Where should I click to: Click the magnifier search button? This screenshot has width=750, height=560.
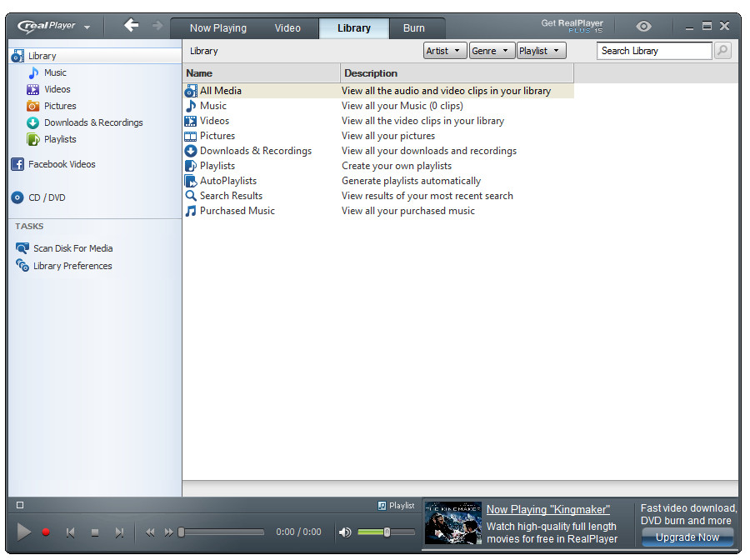click(x=722, y=50)
